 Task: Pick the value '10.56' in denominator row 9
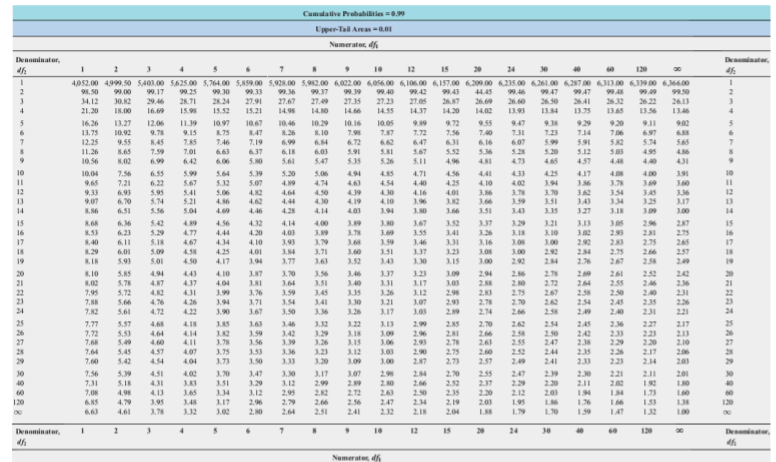[x=90, y=161]
